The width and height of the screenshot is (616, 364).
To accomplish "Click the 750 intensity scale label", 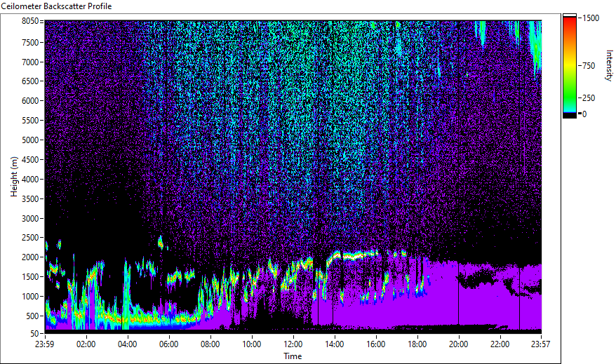I will click(589, 66).
